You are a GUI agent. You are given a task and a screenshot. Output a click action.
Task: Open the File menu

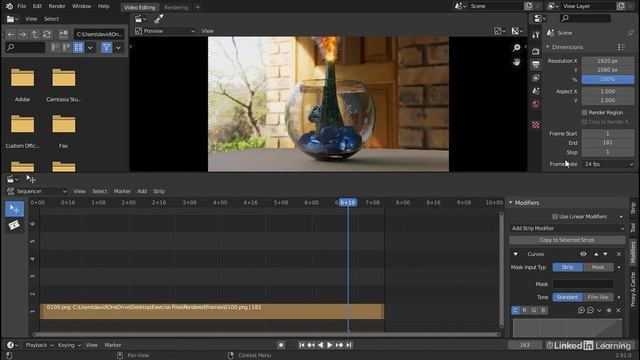(22, 6)
